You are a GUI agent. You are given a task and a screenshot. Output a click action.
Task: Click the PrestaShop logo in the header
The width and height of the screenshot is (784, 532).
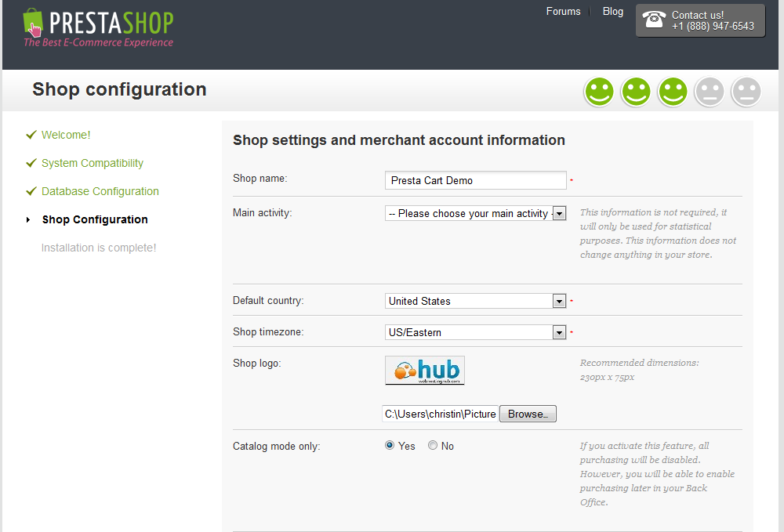98,28
